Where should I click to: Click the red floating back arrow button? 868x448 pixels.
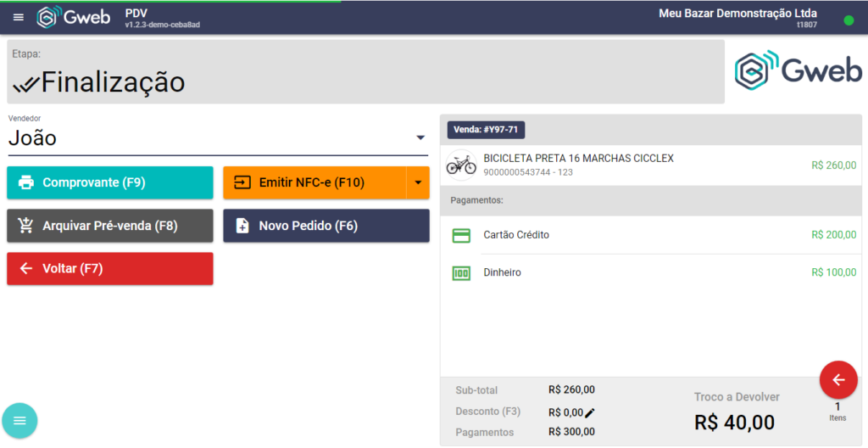(838, 380)
